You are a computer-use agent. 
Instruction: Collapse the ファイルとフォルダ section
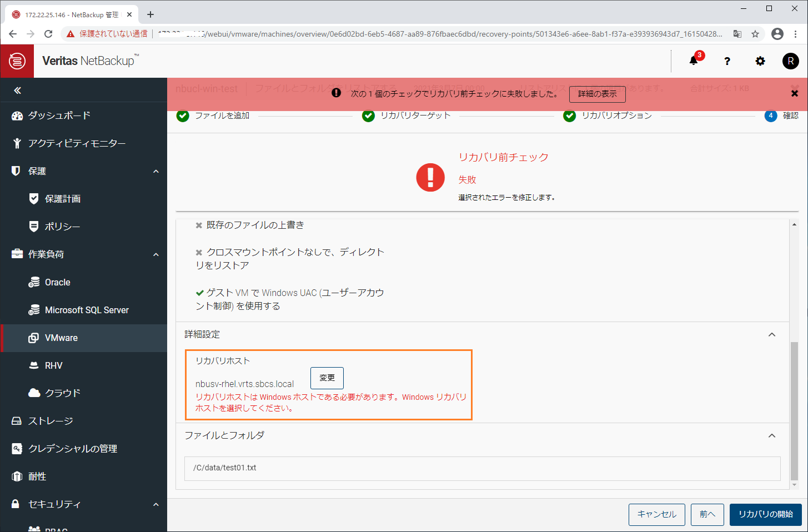(772, 435)
